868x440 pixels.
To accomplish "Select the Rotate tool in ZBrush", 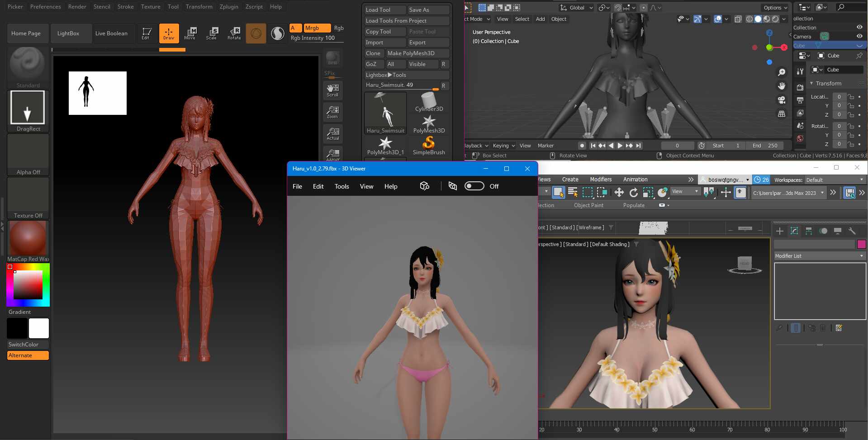I will click(x=234, y=33).
